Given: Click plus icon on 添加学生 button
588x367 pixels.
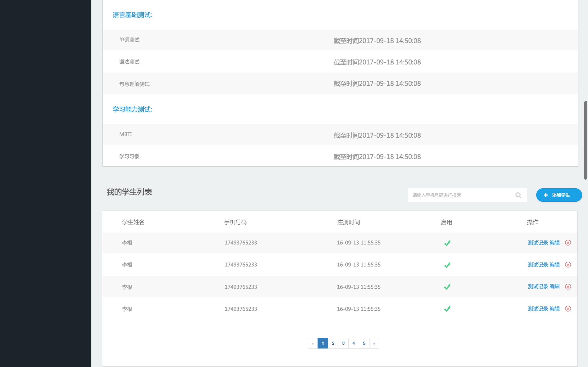Looking at the screenshot, I should click(546, 195).
